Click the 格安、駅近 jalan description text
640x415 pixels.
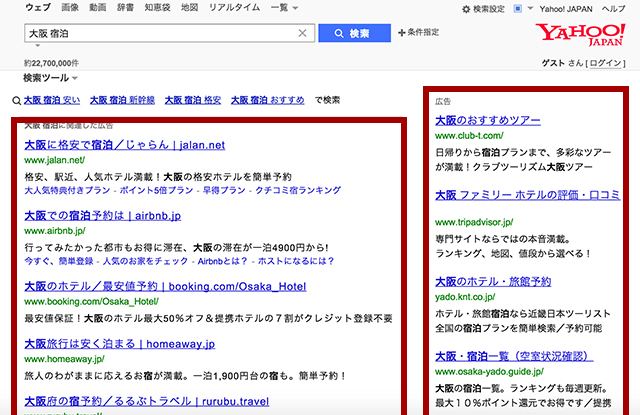pyautogui.click(x=158, y=177)
